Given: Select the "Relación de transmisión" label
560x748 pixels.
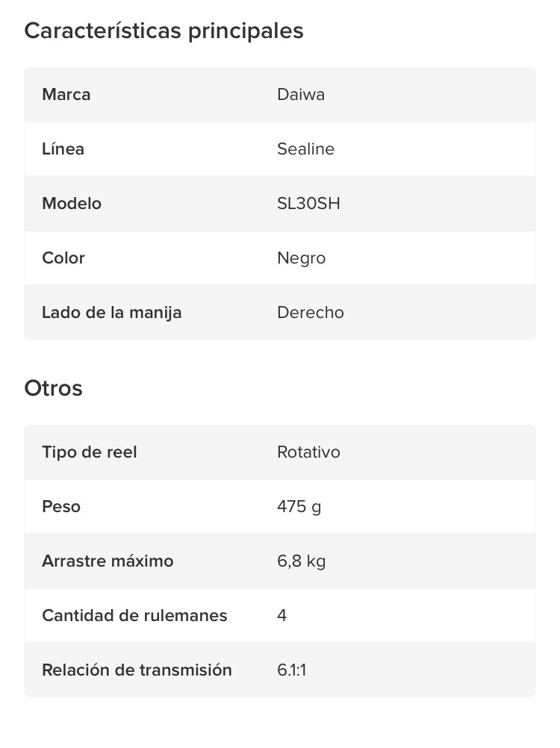Looking at the screenshot, I should click(137, 670).
